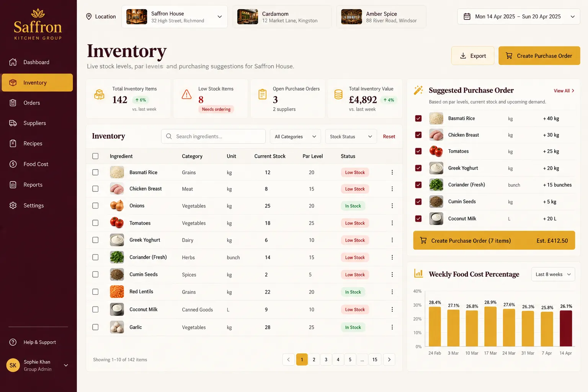Open Reports in the sidebar
This screenshot has height=392, width=588.
37,185
